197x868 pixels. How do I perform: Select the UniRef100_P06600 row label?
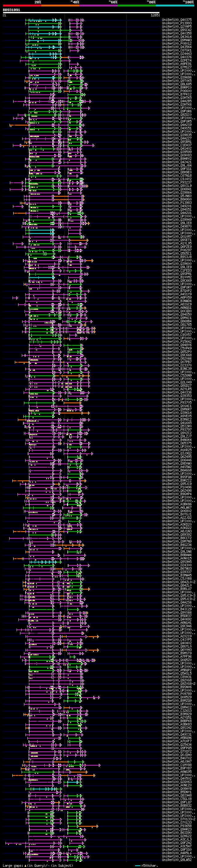pyautogui.click(x=177, y=91)
